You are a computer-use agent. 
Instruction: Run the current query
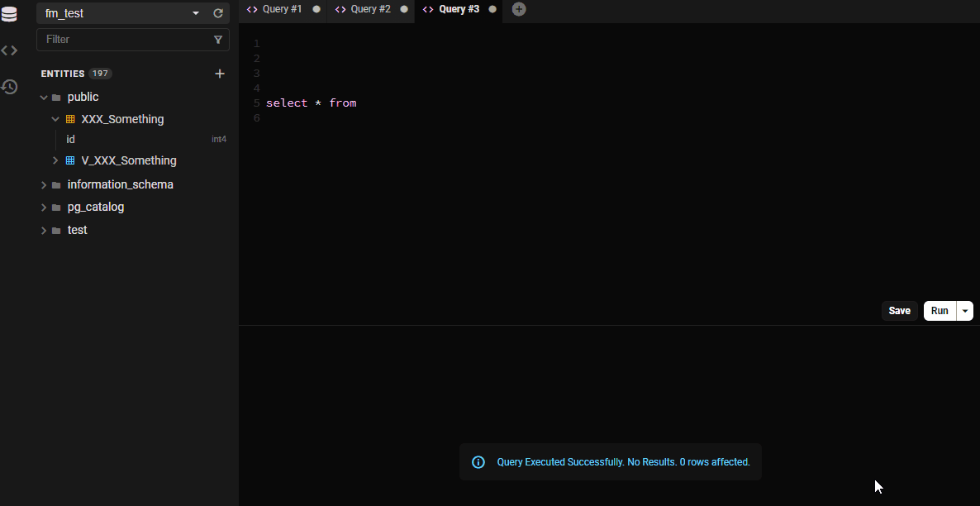(939, 310)
